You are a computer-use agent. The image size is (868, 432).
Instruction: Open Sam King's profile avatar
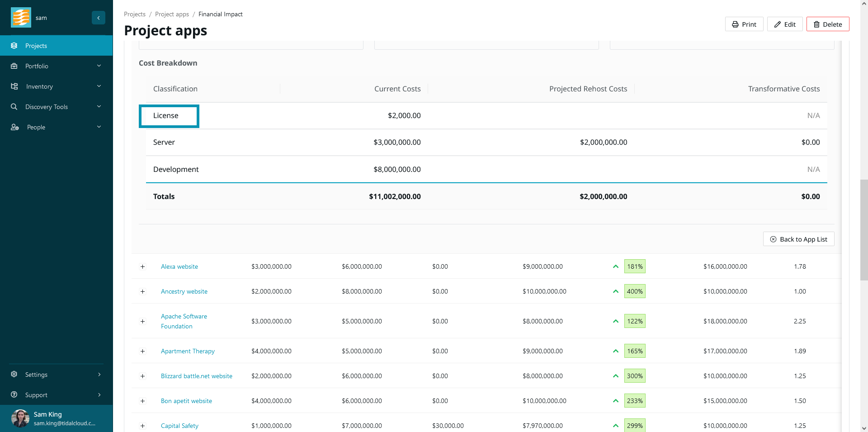tap(20, 418)
